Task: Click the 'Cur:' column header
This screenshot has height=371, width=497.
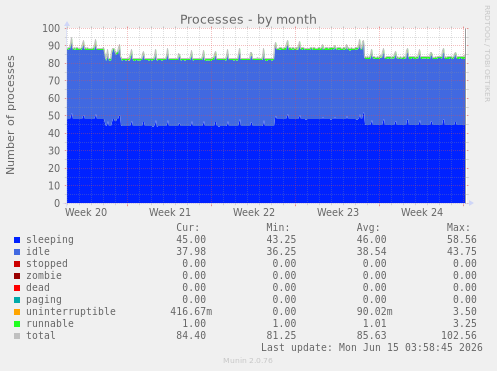Action: (x=188, y=228)
